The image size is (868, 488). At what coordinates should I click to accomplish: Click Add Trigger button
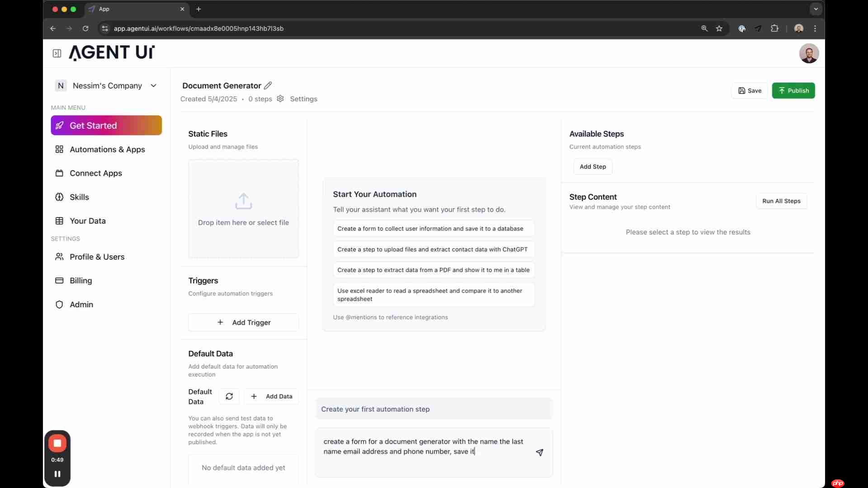click(243, 322)
